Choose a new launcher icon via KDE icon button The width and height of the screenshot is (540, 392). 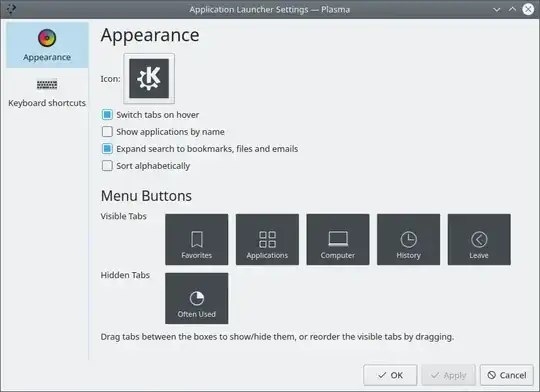tap(149, 79)
